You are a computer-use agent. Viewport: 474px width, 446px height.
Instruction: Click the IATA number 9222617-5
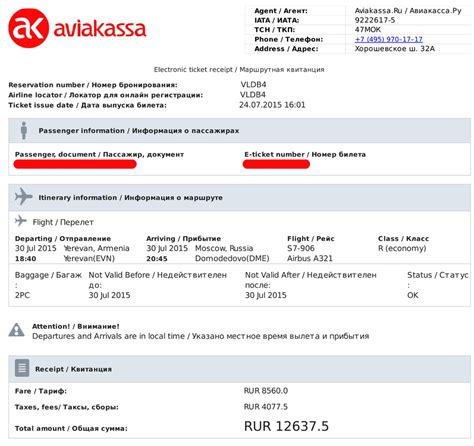click(x=375, y=20)
